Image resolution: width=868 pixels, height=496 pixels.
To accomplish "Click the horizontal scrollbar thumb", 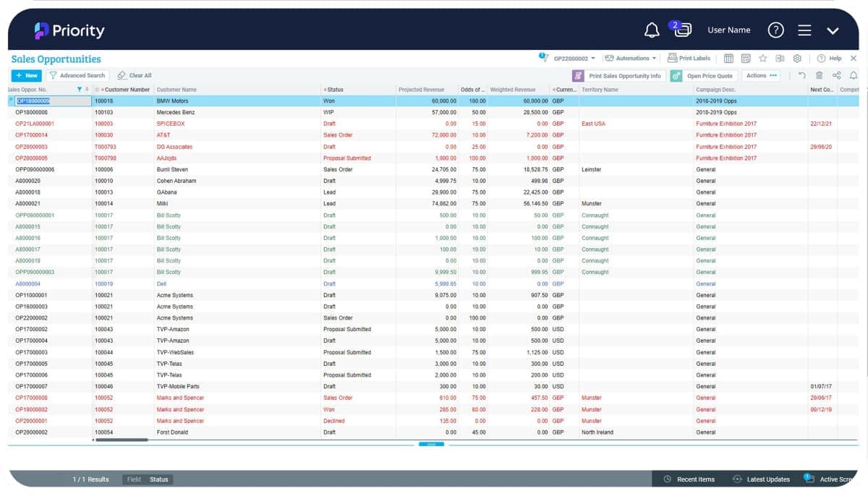I will (x=122, y=440).
